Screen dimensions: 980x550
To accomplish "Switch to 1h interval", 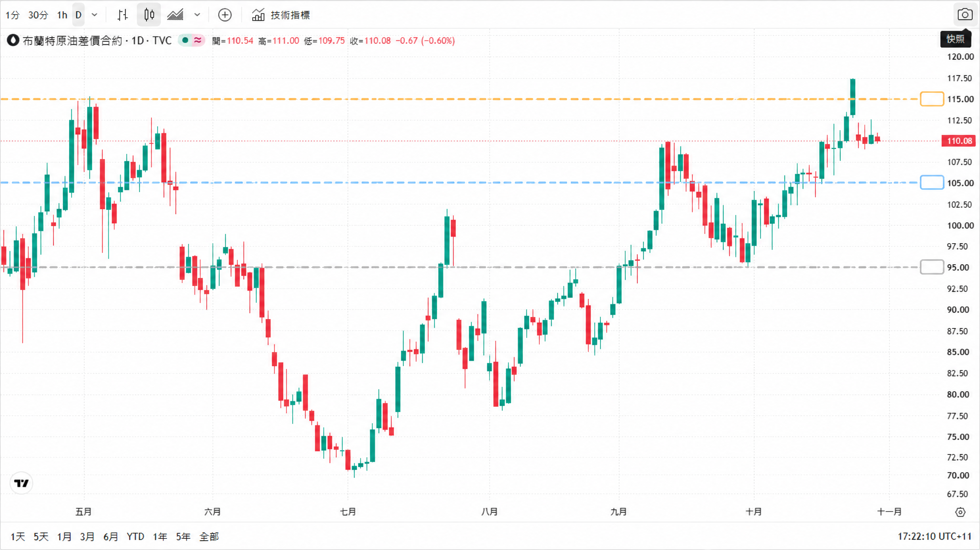I will [x=62, y=15].
